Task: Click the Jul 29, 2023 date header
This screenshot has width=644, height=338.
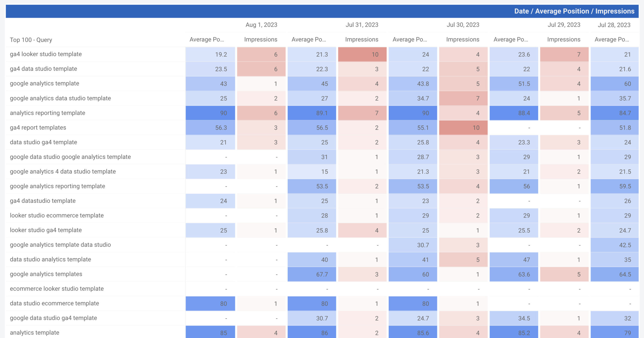Action: 564,25
